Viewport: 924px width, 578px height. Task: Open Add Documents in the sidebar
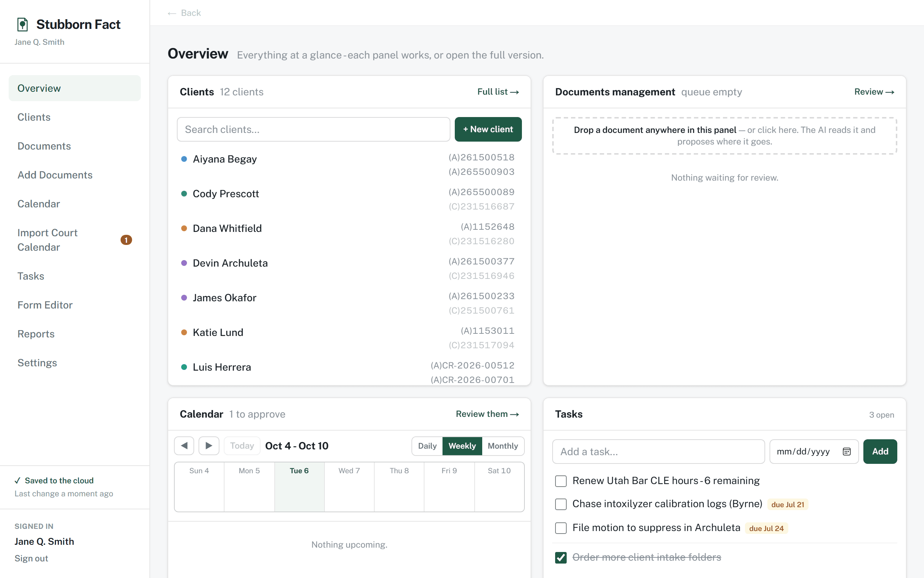(x=74, y=175)
